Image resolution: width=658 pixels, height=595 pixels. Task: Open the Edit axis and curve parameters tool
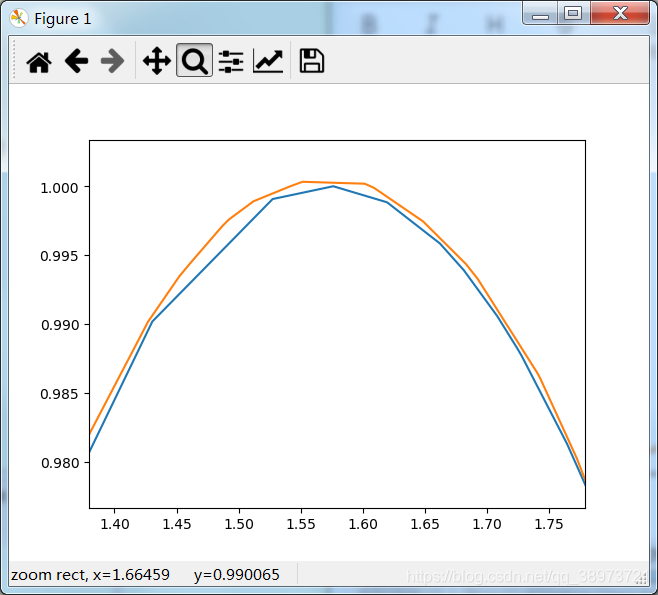(x=268, y=61)
